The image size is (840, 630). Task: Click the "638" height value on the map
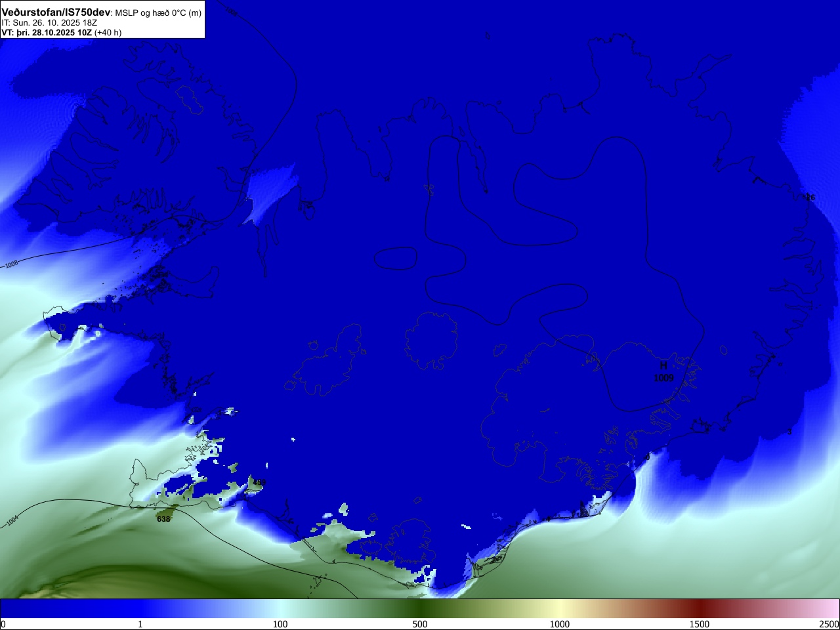pyautogui.click(x=163, y=519)
